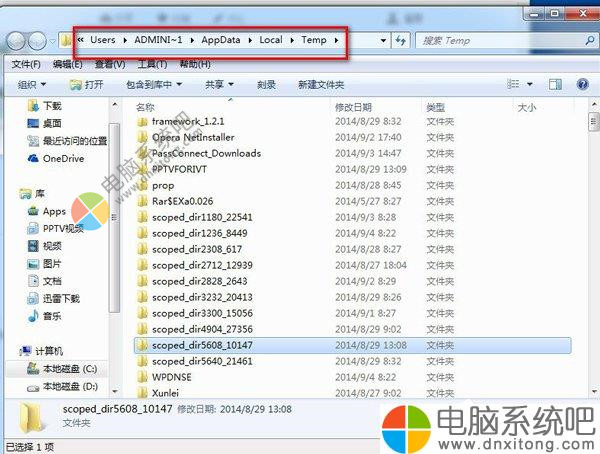This screenshot has height=454, width=600.
Task: Select 本地磁盘 (C:) drive
Action: pyautogui.click(x=69, y=369)
